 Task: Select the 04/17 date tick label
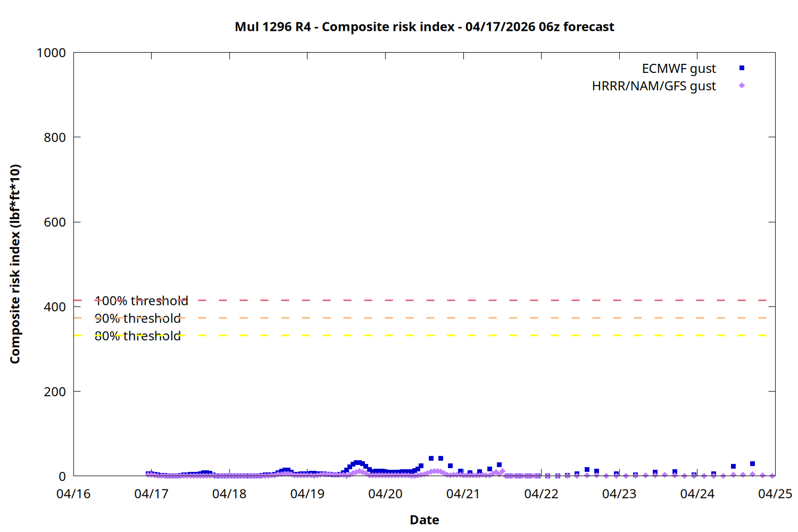pos(151,494)
